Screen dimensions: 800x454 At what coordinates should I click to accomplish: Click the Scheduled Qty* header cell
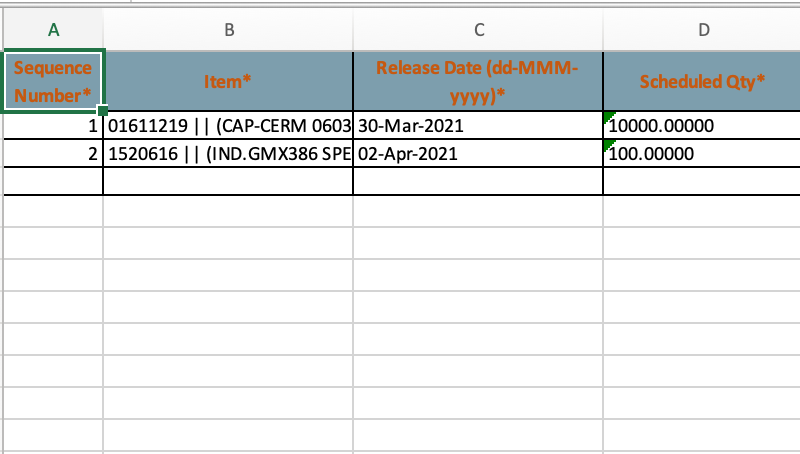point(703,81)
